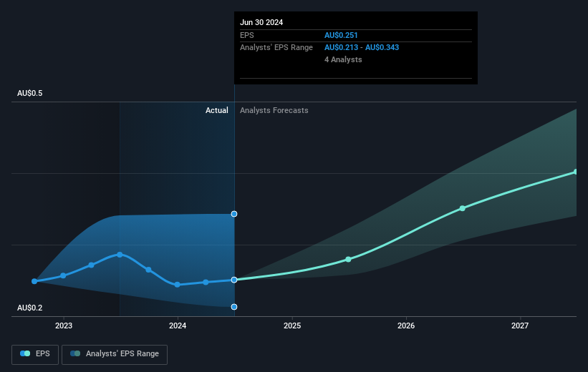Click the 'EPS' row label in tooltip
The height and width of the screenshot is (372, 588).
pyautogui.click(x=247, y=35)
